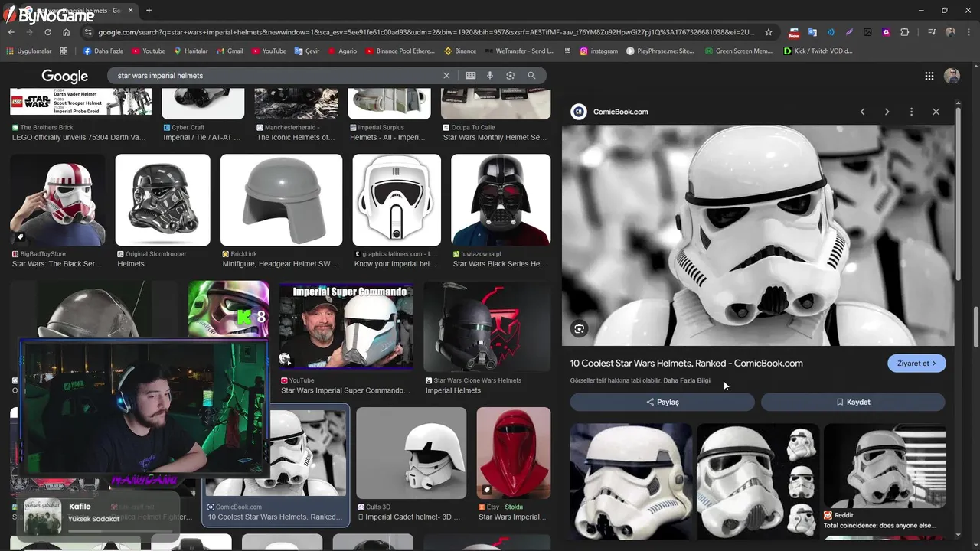Click the Ziyaret et button
The width and height of the screenshot is (980, 551).
916,364
